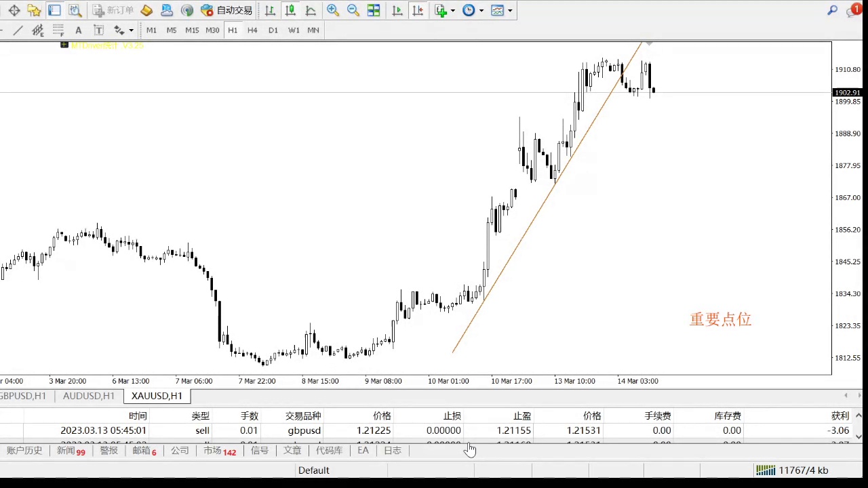Tile windows with the grid icon
The image size is (868, 488).
373,10
